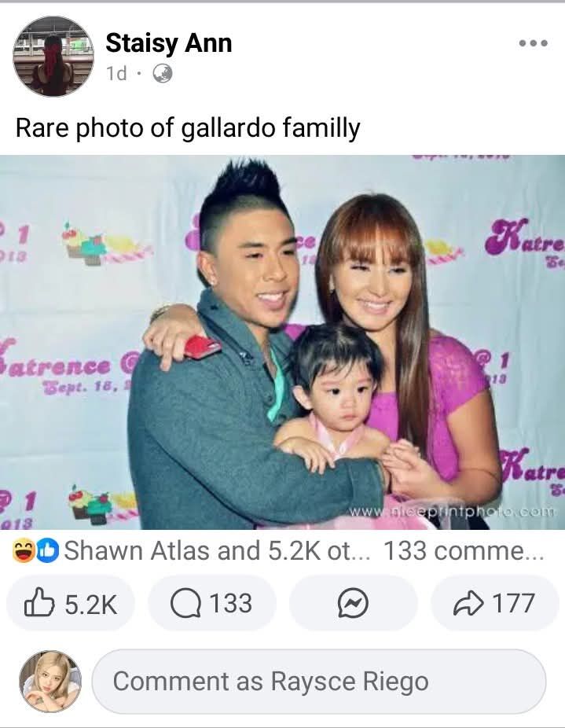Open the Gallardo family photo fullscreen

[x=282, y=342]
